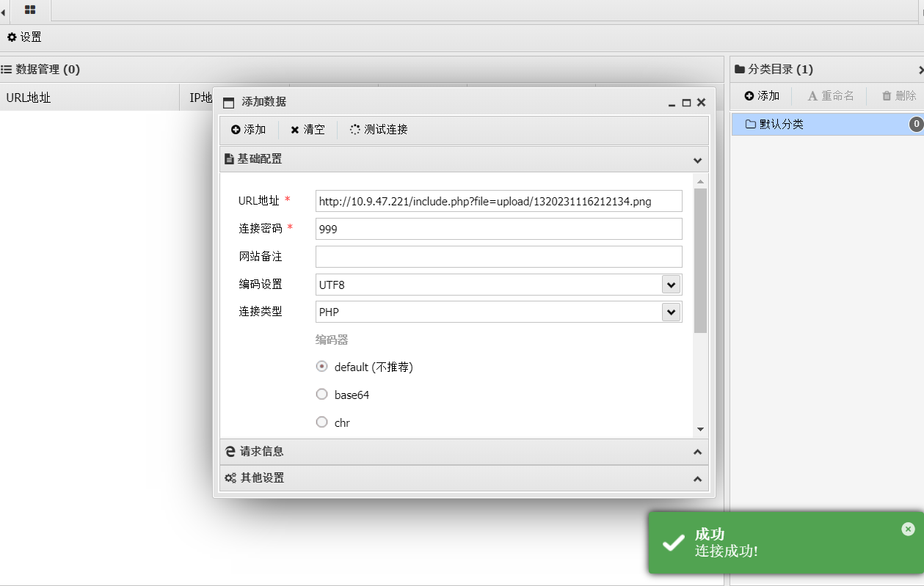Click the 基础配置 document icon
The height and width of the screenshot is (586, 924).
click(x=229, y=159)
